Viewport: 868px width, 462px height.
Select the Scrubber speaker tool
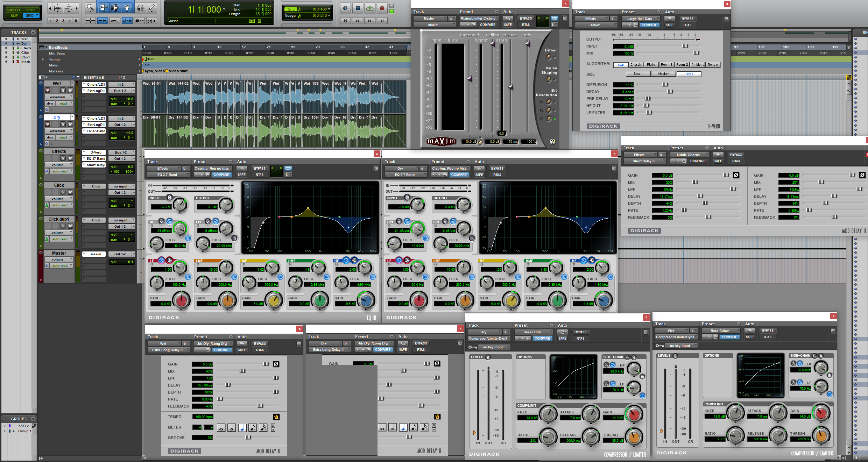click(x=140, y=7)
